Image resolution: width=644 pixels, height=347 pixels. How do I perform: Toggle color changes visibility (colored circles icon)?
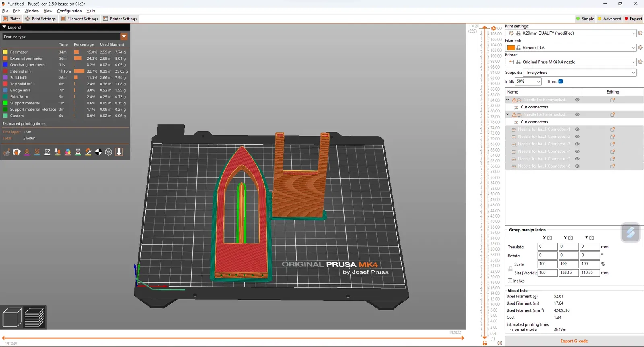[68, 152]
